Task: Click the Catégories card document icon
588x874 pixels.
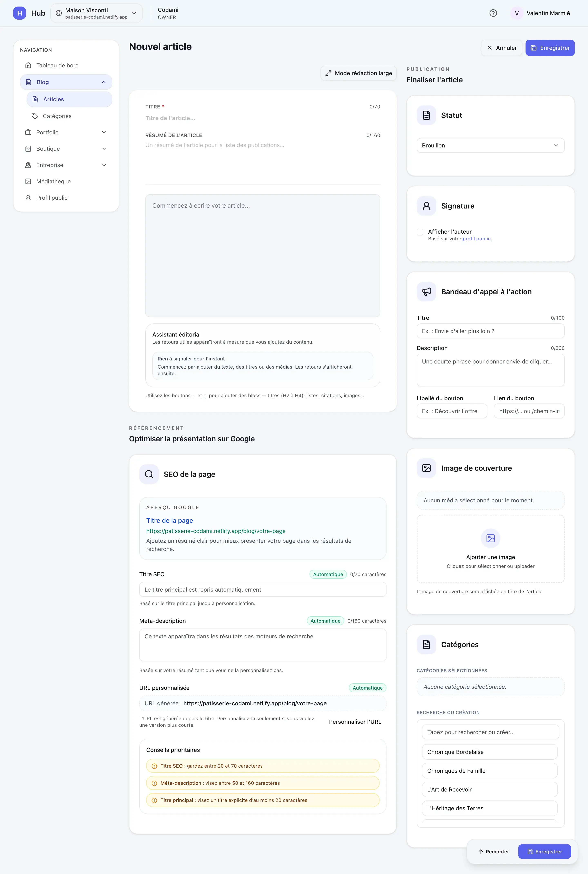Action: click(426, 644)
